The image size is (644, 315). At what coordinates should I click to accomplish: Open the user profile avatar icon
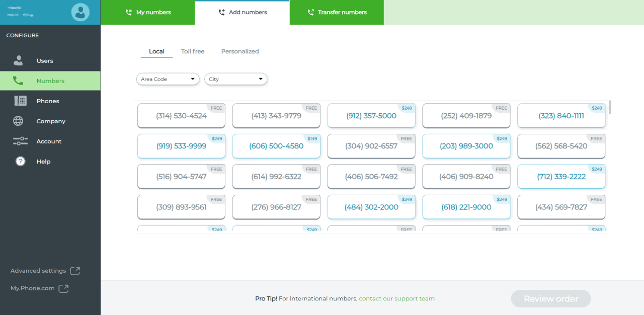click(x=80, y=12)
